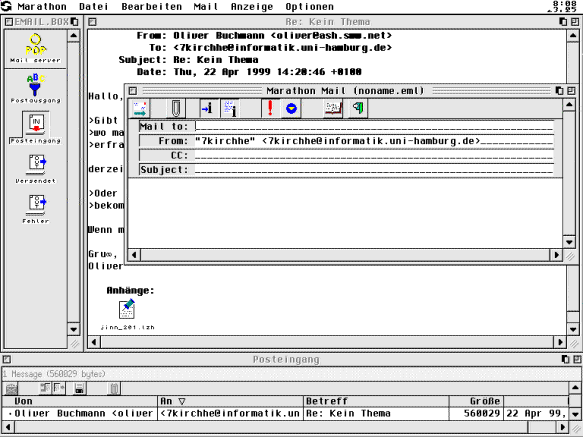Click scroll down arrow of Re: Kein Thema window

coord(573,330)
